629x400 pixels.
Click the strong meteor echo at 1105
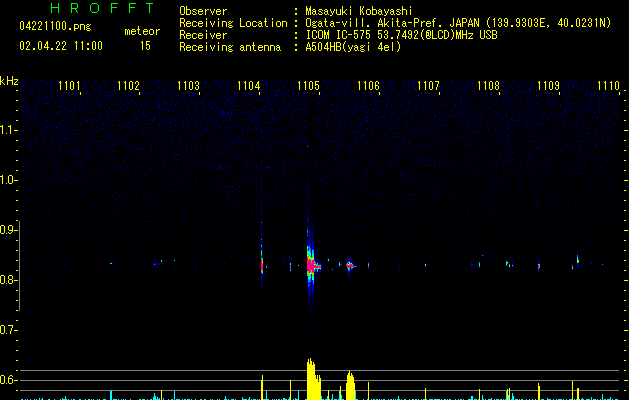point(311,265)
